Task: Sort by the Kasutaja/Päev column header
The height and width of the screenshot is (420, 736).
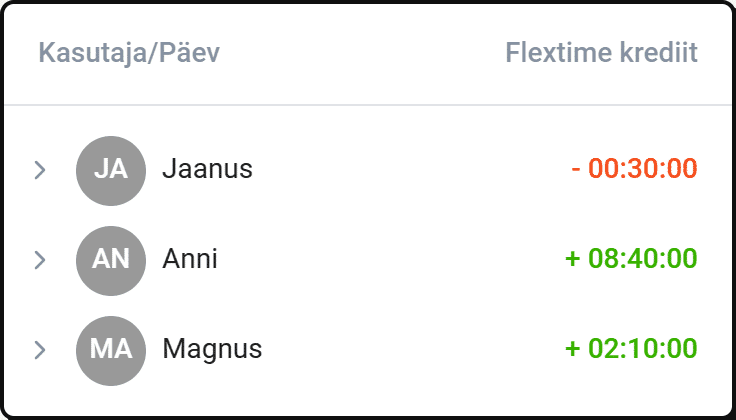Action: [129, 53]
